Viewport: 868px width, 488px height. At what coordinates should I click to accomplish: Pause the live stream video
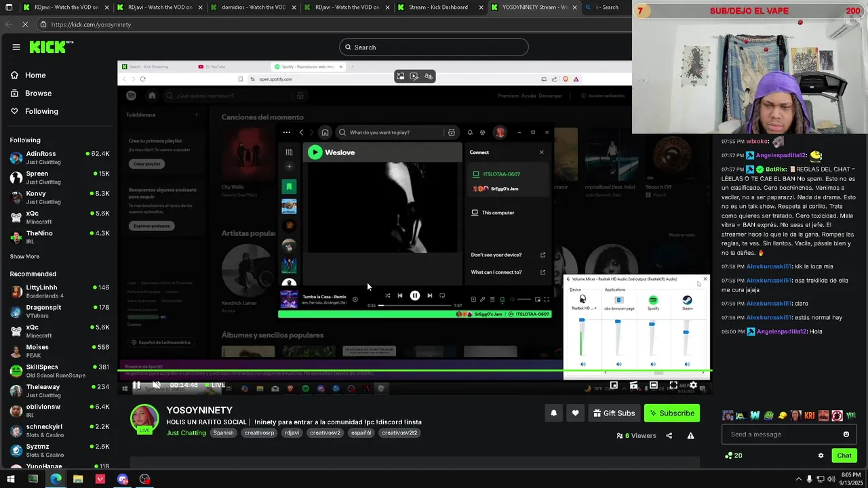[136, 385]
